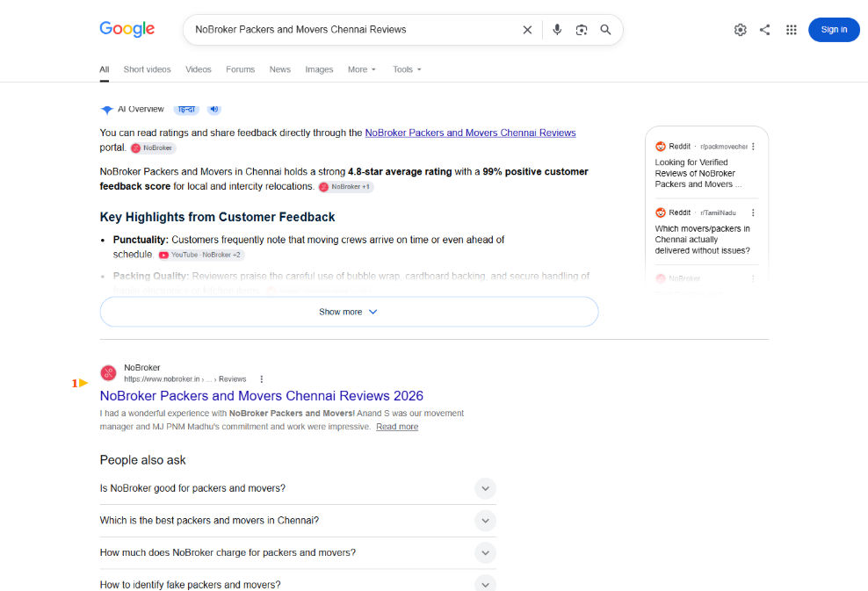The image size is (868, 591).
Task: Open Search by image camera icon
Action: (x=582, y=30)
